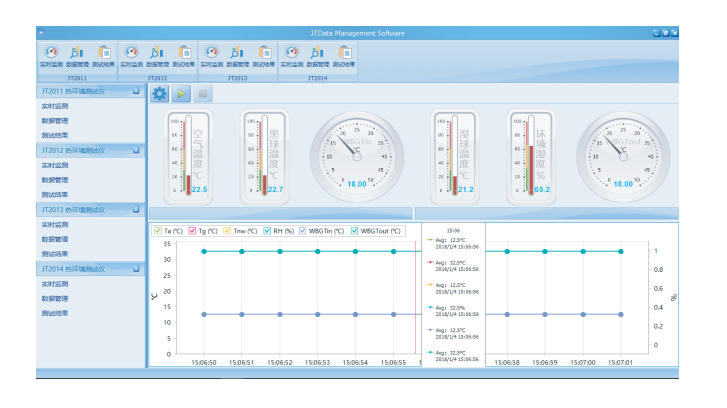Screen dimensions: 727x408
Task: Toggle the Ta (℃) series checkbox
Action: [x=157, y=231]
